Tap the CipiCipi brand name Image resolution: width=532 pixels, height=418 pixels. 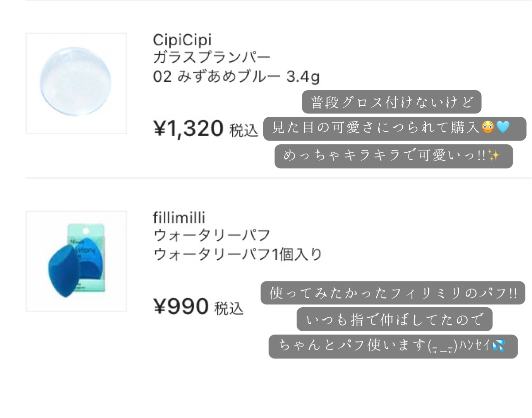182,40
